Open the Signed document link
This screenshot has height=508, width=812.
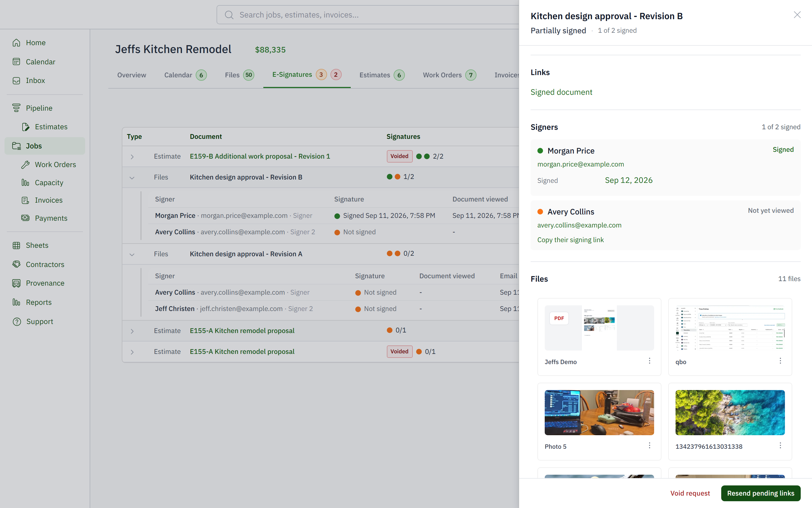(x=561, y=92)
